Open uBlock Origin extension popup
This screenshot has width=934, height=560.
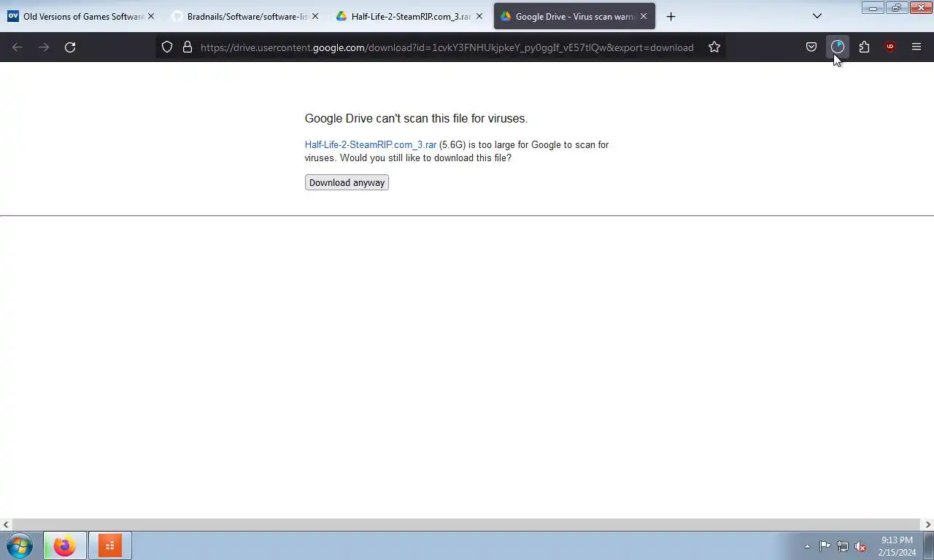(x=890, y=47)
